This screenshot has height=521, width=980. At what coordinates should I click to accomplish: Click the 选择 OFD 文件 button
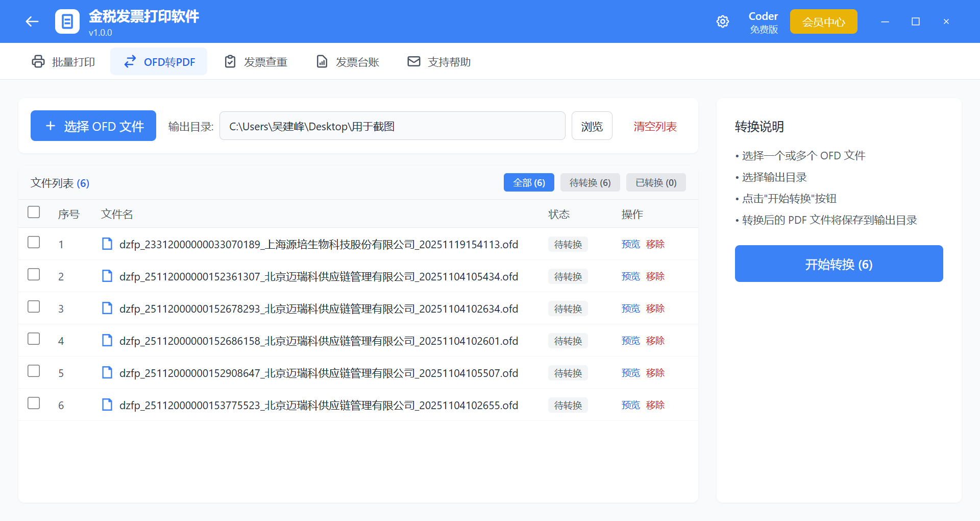(x=93, y=126)
